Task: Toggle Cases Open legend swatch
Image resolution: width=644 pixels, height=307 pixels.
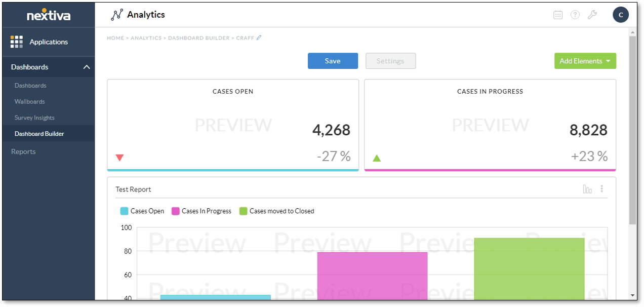Action: coord(124,211)
